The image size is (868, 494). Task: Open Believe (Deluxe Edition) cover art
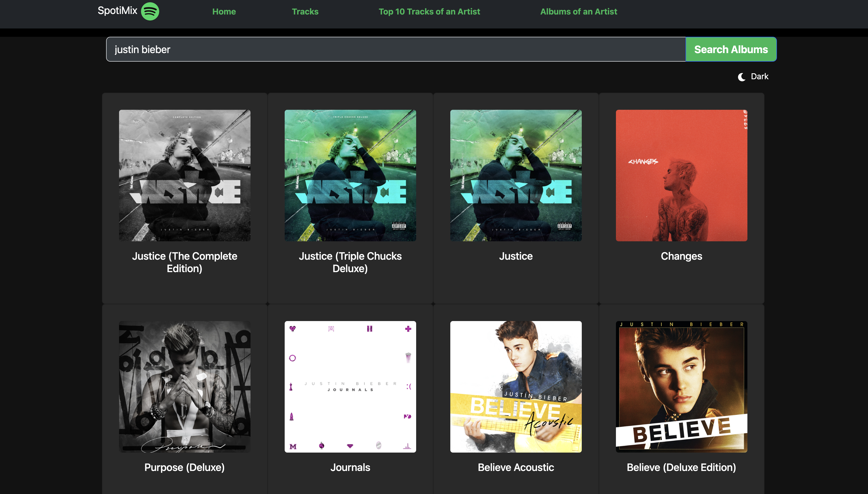pos(681,387)
